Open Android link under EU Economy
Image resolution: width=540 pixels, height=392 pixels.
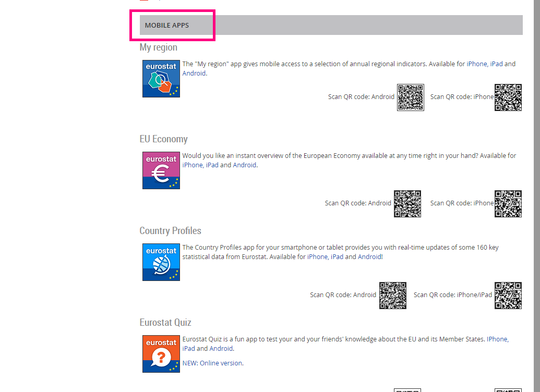click(245, 165)
